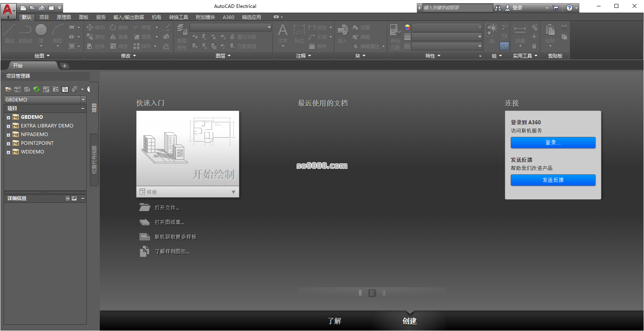
Task: Click the binoculars search icon
Action: point(498,8)
